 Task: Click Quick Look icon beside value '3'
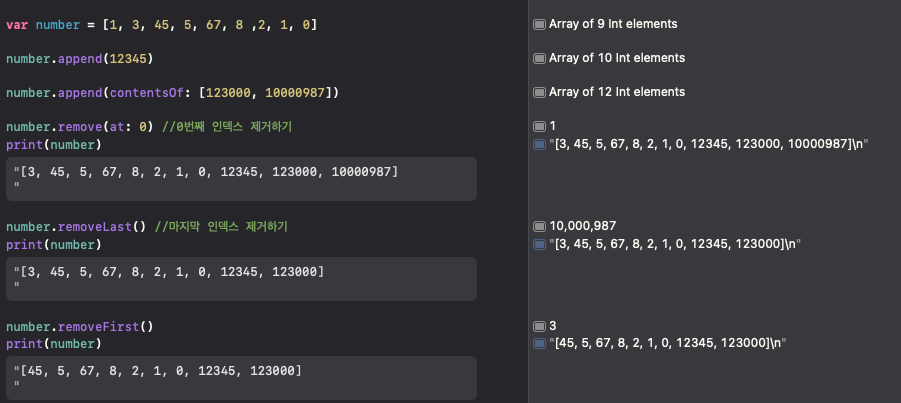539,326
